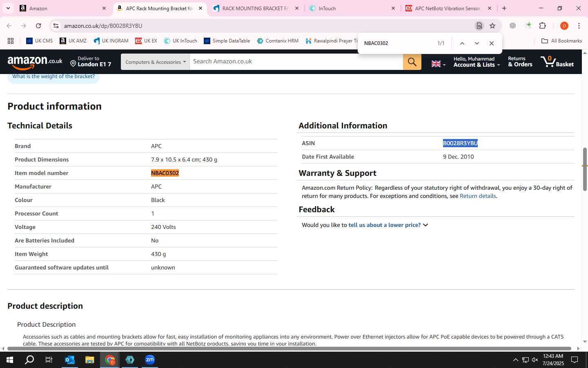Open the Basket cart icon

coord(557,62)
